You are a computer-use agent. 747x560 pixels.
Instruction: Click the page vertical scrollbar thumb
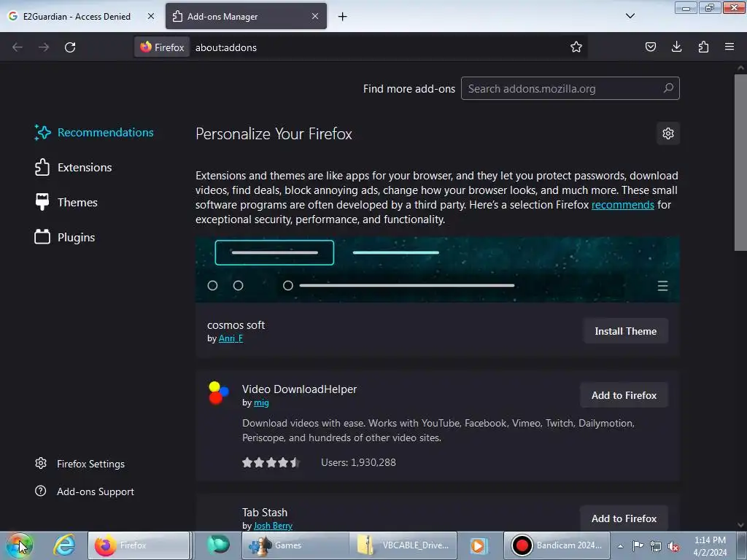740,162
